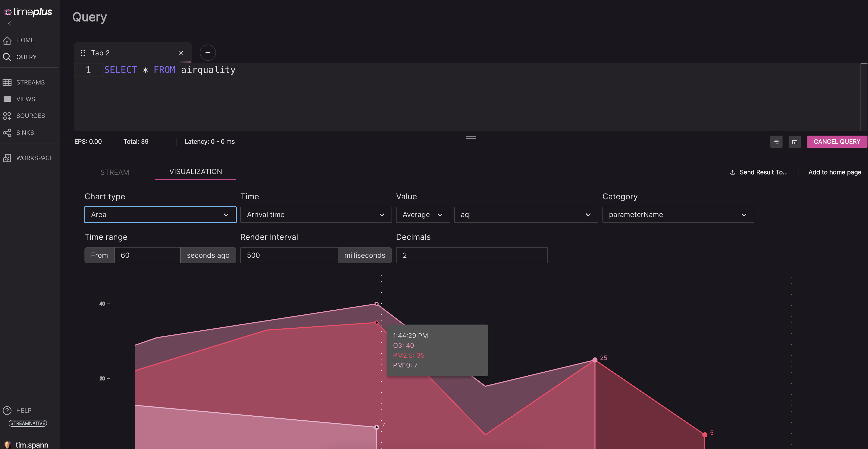Close Tab 2 with the X
The height and width of the screenshot is (449, 868).
[181, 53]
